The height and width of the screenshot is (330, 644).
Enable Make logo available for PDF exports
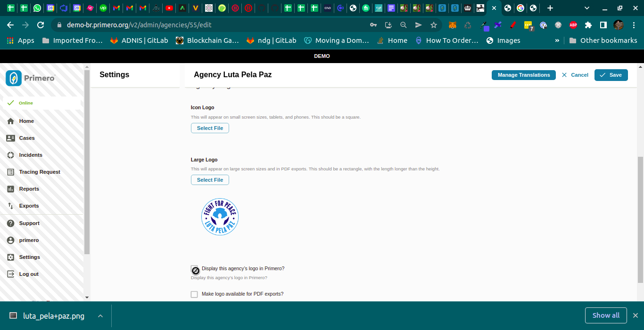[x=194, y=294]
